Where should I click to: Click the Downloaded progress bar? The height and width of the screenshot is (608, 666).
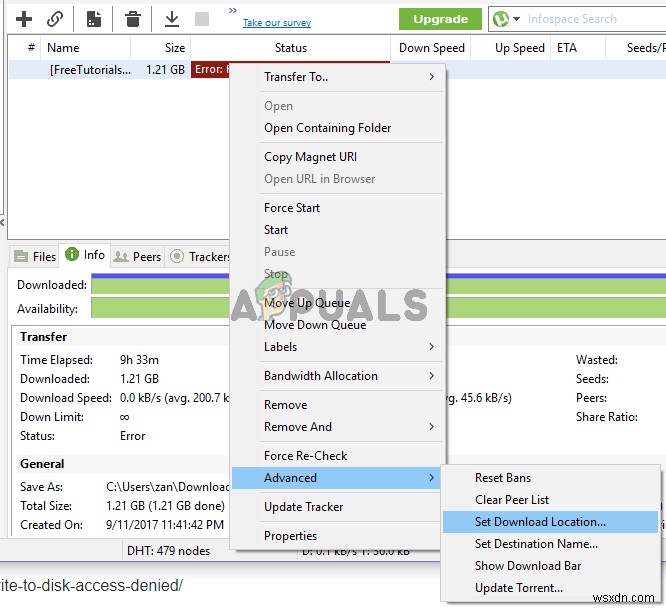click(x=160, y=284)
